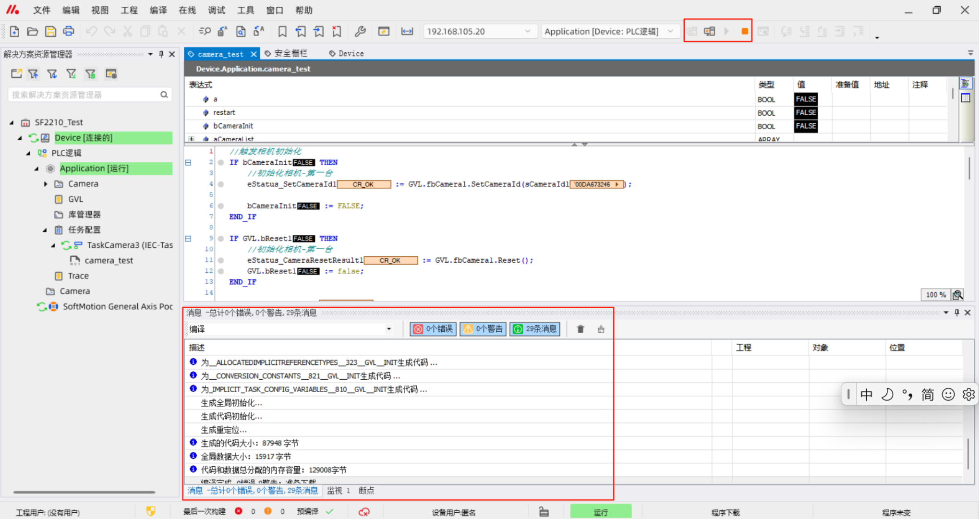Screen dimensions: 980x519
Task: Click the zoom magnifier icon beside 100 %
Action: point(957,294)
